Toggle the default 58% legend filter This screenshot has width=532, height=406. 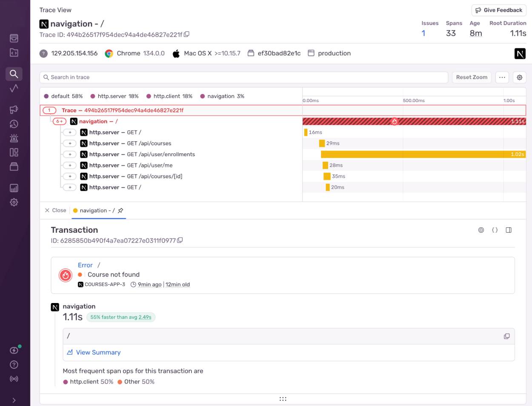tap(67, 96)
